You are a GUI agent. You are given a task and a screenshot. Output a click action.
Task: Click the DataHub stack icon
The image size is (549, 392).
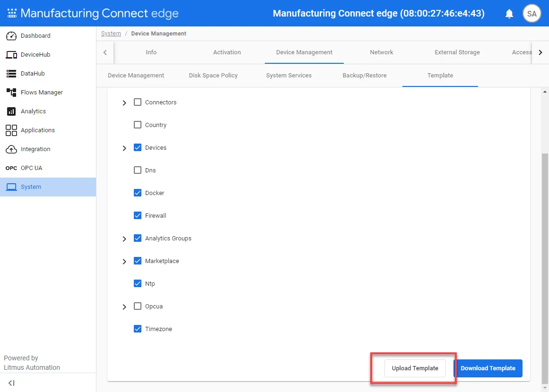(x=11, y=73)
